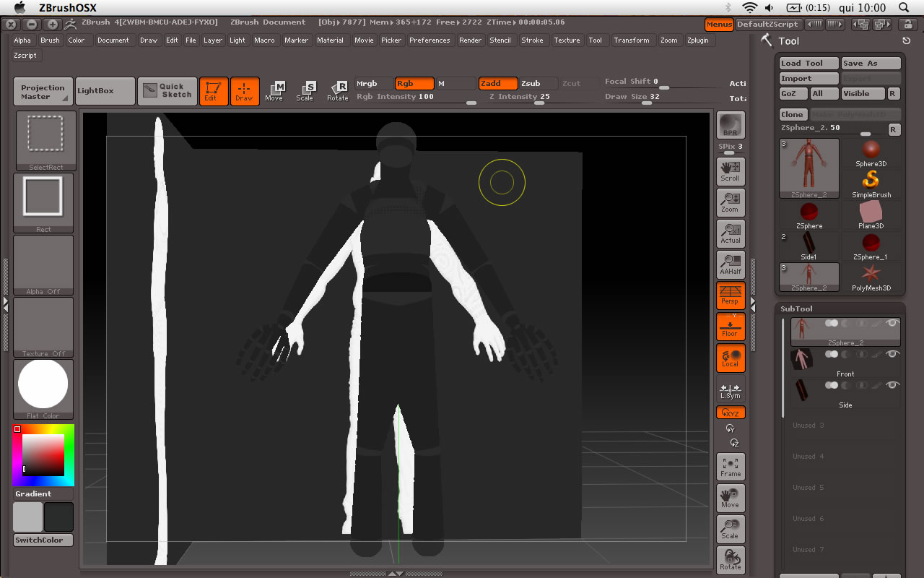
Task: Click the SwitchColor button
Action: click(43, 540)
